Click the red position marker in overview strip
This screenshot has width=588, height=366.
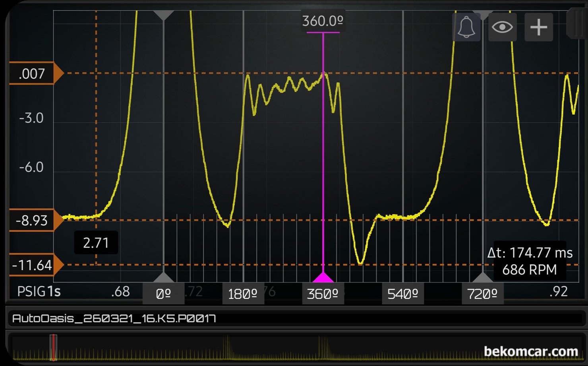coord(53,348)
